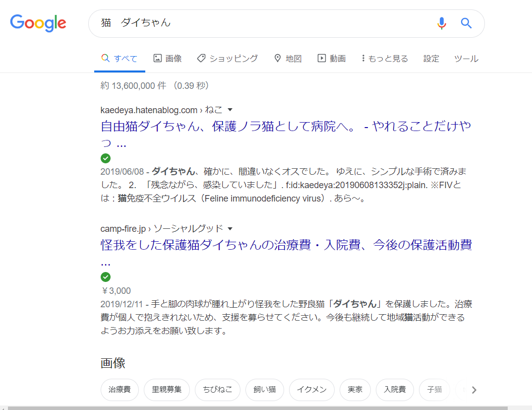Click the blue magnifier search button
Screen dimensions: 532x410
point(466,23)
